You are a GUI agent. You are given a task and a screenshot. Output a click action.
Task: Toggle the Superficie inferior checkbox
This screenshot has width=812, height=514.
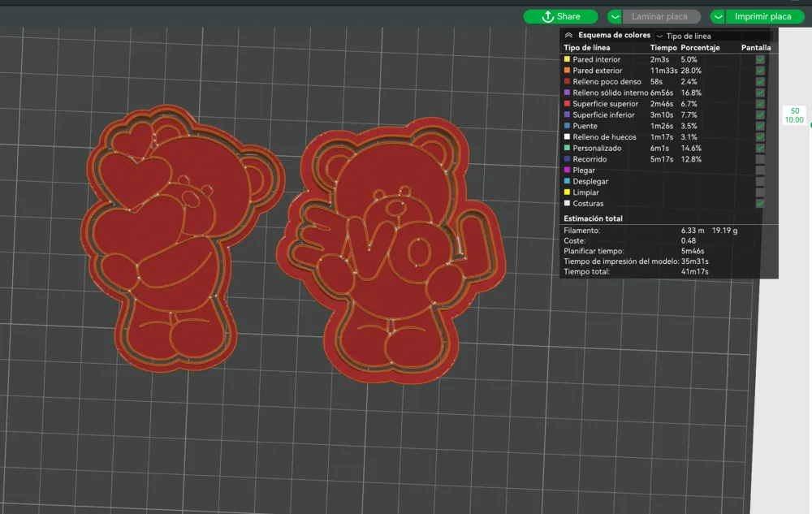pyautogui.click(x=760, y=115)
